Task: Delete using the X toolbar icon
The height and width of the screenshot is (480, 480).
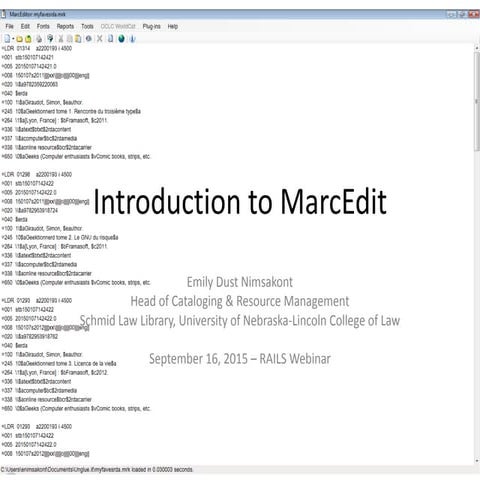Action: point(99,39)
